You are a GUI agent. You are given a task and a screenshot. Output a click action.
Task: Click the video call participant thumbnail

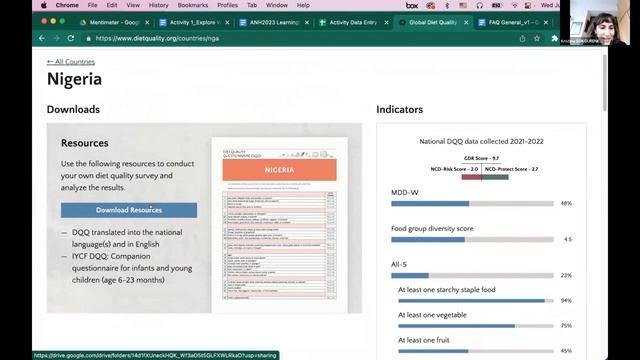pyautogui.click(x=595, y=22)
